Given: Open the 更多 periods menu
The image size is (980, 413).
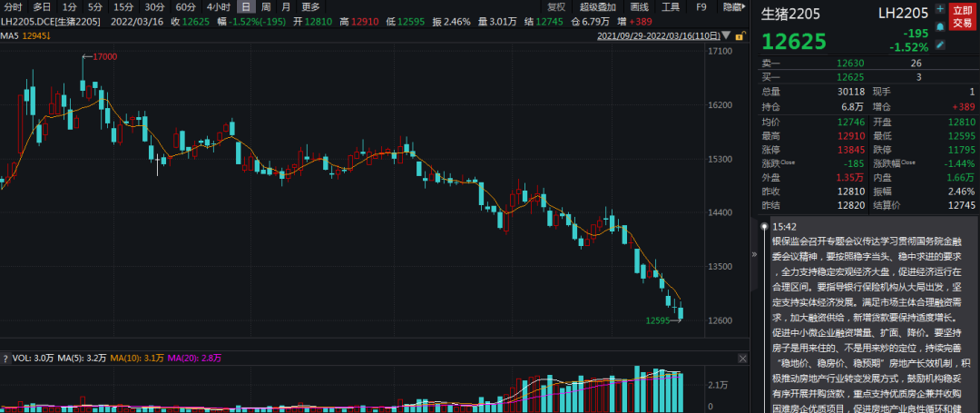Looking at the screenshot, I should pyautogui.click(x=310, y=7).
